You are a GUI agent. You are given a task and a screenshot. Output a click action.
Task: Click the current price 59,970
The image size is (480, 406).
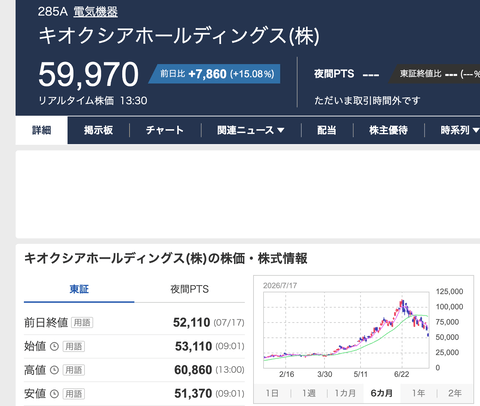coord(88,74)
